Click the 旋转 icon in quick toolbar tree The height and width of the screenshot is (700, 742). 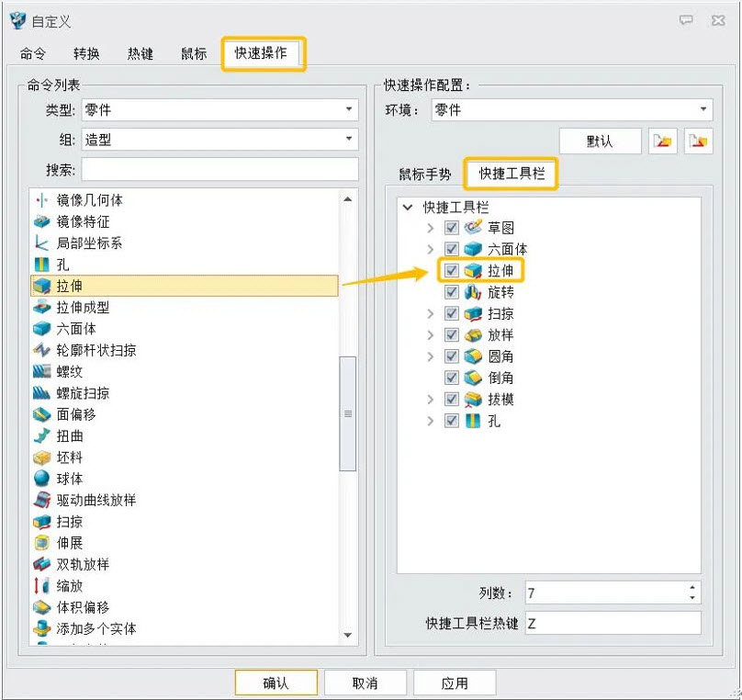tap(473, 292)
